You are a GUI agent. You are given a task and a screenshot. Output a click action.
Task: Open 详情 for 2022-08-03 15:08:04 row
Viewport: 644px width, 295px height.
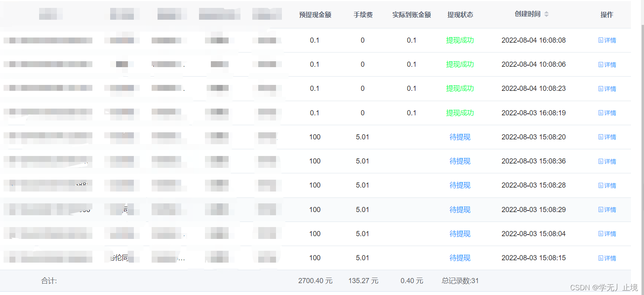click(x=607, y=234)
